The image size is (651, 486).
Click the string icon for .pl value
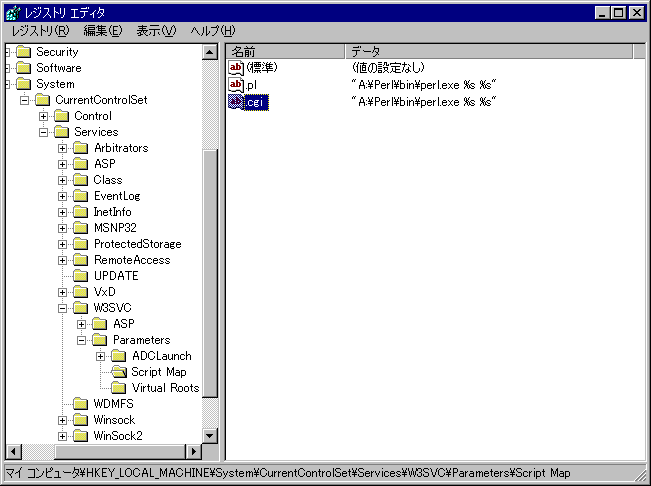[x=236, y=85]
